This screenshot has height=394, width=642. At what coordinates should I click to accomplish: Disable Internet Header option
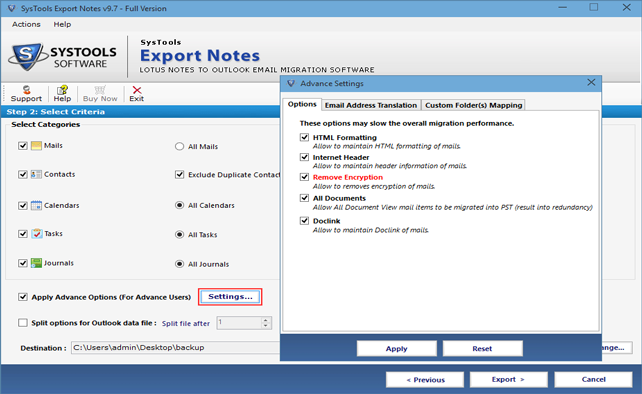304,157
